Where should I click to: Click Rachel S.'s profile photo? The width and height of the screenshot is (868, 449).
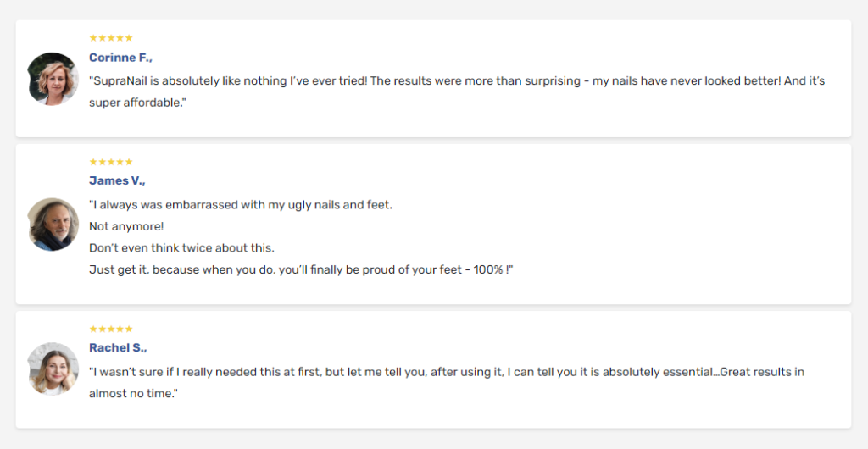coord(53,369)
